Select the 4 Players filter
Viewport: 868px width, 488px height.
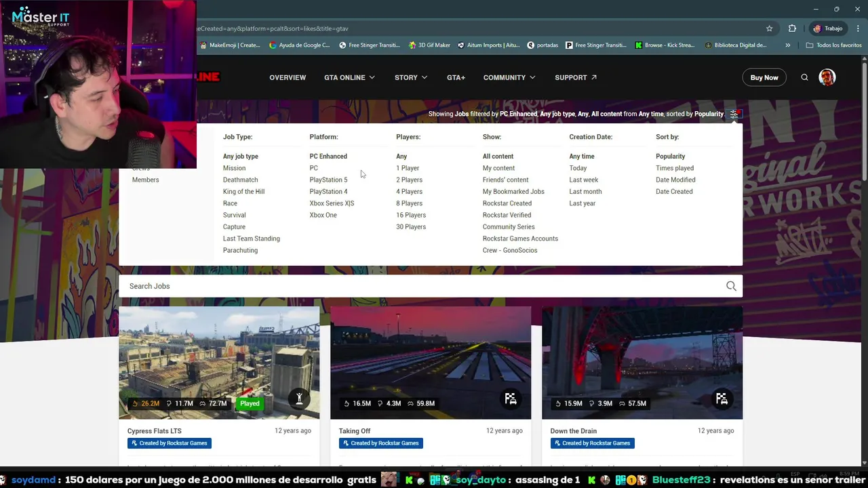[x=409, y=191]
